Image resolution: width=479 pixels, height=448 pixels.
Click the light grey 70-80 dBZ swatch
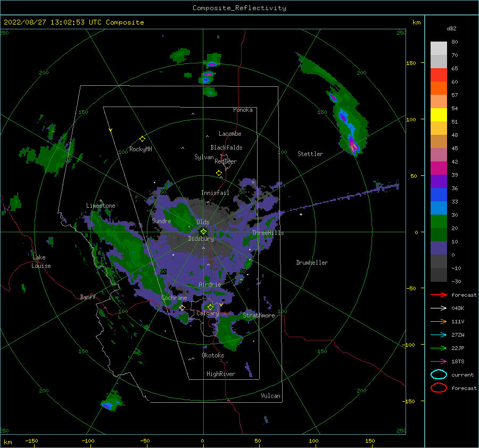(x=439, y=48)
